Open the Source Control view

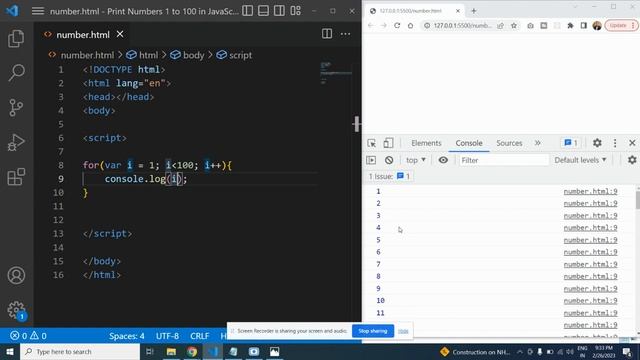click(16, 108)
